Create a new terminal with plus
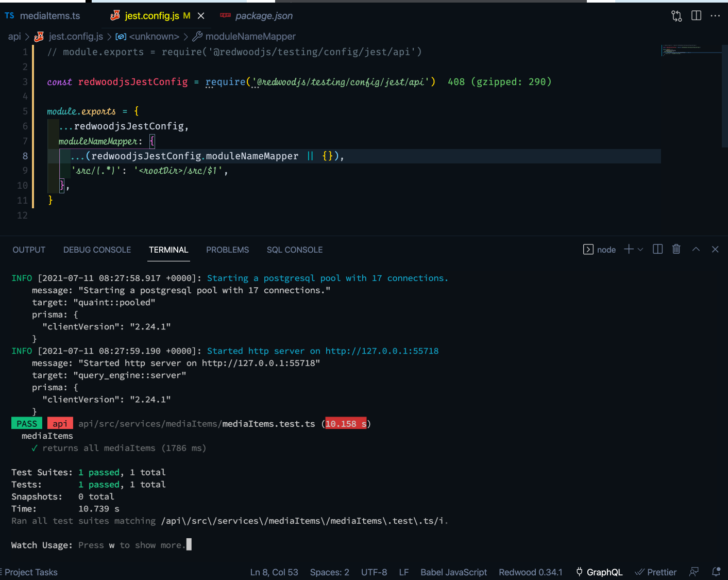 point(629,250)
